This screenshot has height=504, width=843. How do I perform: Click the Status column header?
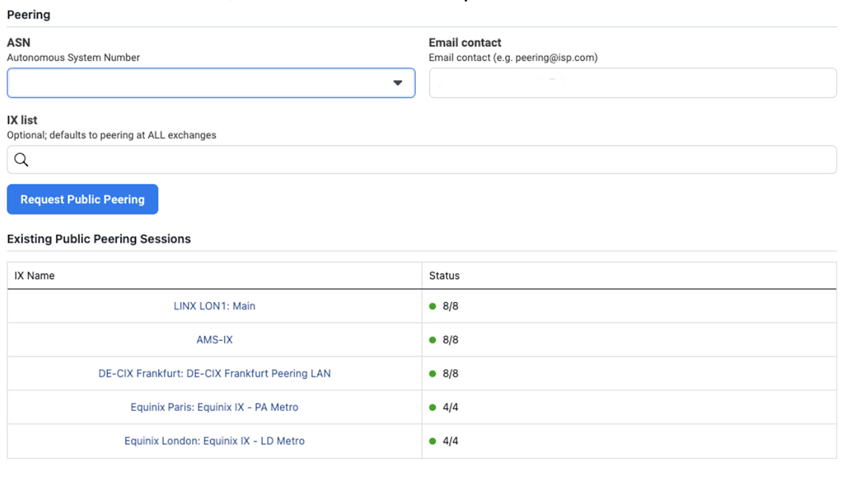(x=444, y=275)
